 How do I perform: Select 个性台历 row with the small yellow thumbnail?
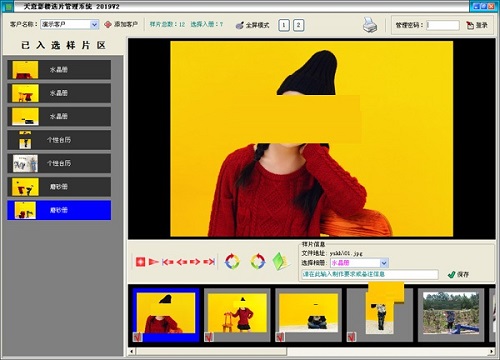tap(59, 140)
